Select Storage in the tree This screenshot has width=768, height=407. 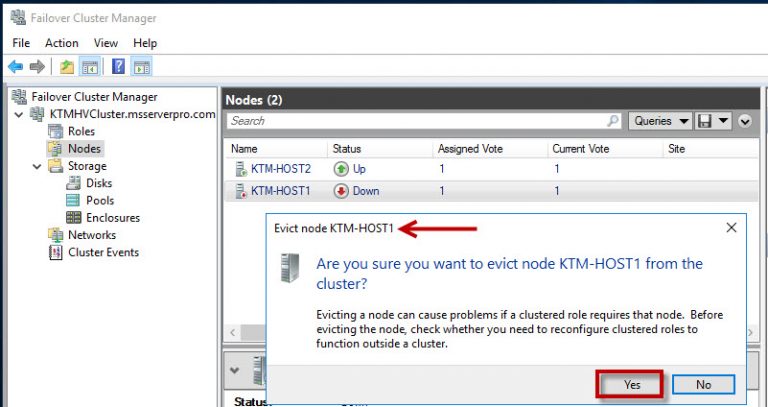coord(87,166)
